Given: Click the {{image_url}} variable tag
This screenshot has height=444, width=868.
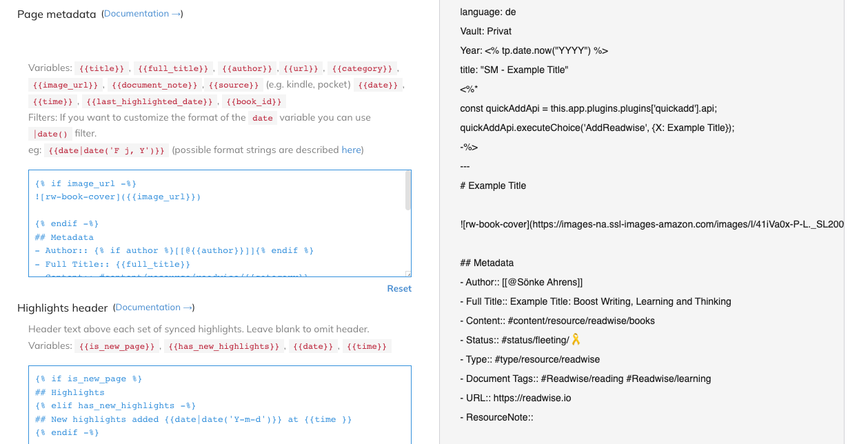Looking at the screenshot, I should pyautogui.click(x=65, y=85).
